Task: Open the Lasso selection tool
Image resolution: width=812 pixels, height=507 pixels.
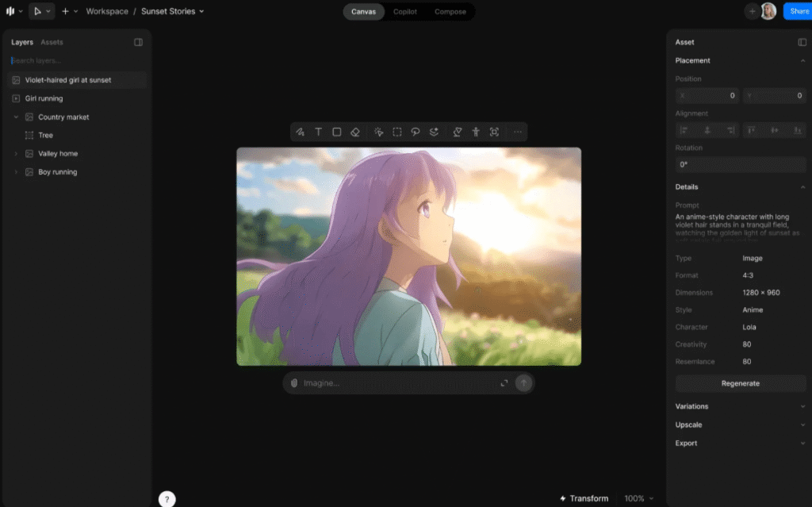Action: (x=416, y=132)
